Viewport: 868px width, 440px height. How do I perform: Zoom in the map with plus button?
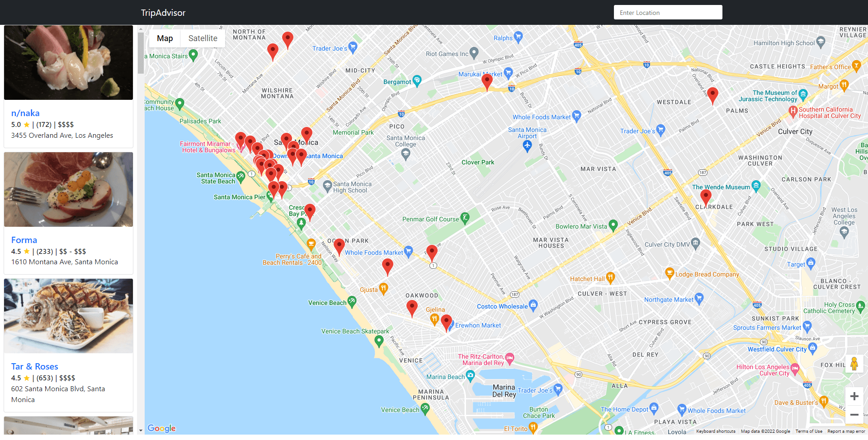(x=854, y=396)
